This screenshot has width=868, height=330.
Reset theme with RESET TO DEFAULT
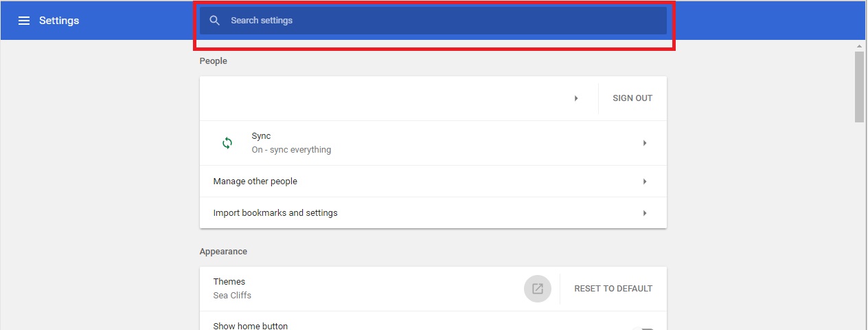click(613, 289)
